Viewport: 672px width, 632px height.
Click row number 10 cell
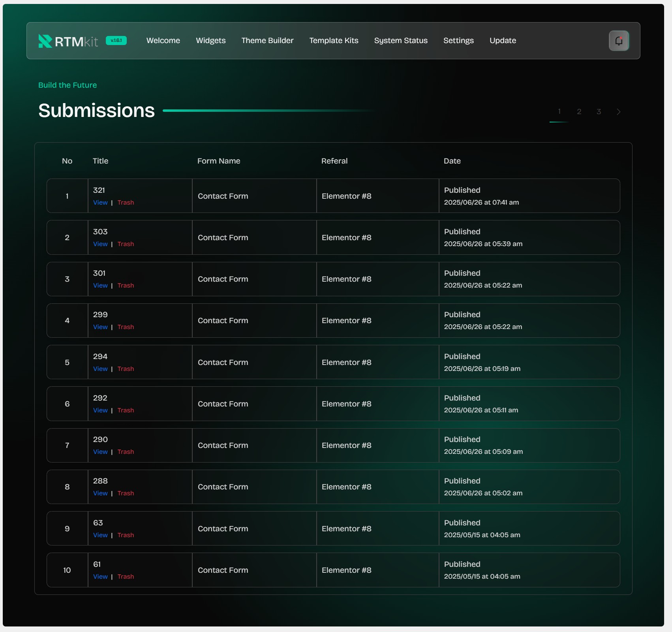[x=67, y=570]
